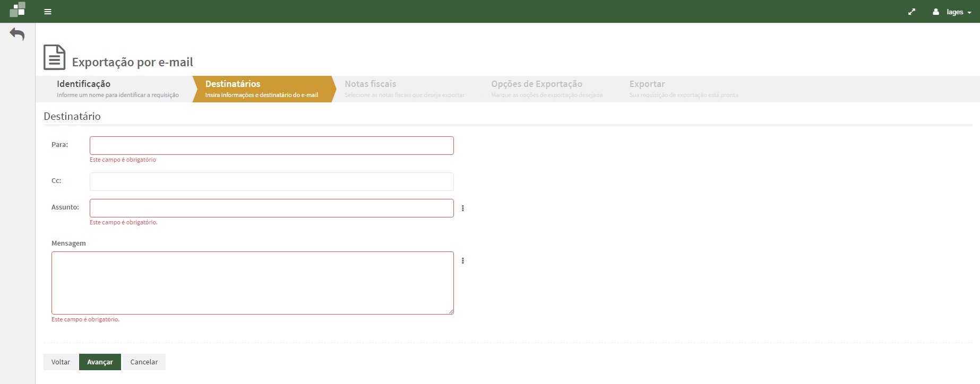Select the Opções de Exportação step
The height and width of the screenshot is (384, 980).
pyautogui.click(x=547, y=89)
